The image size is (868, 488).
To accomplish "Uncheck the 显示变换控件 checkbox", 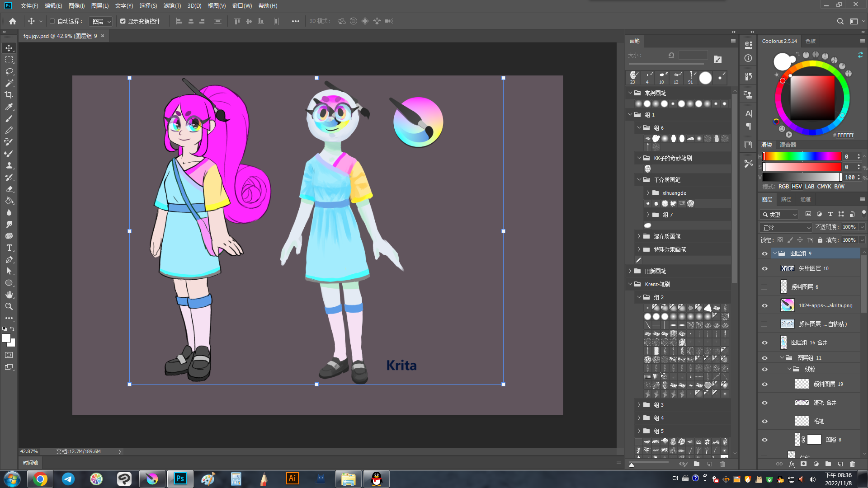I will pyautogui.click(x=123, y=21).
